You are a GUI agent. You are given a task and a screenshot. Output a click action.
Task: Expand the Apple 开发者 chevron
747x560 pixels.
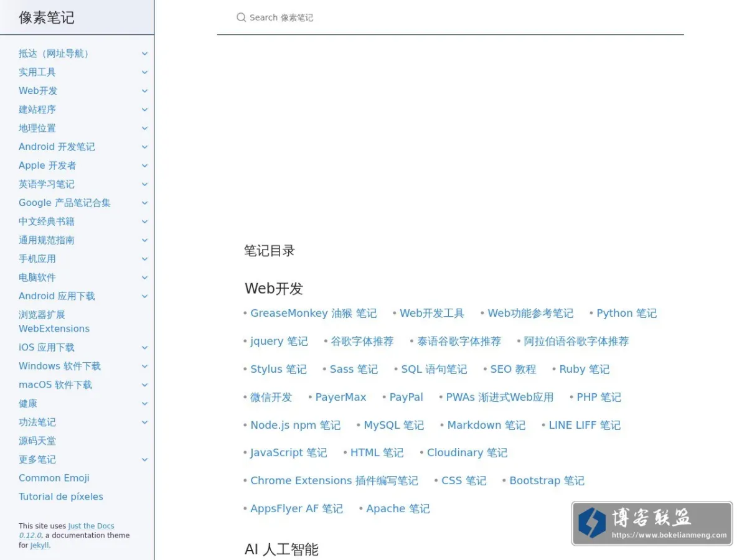point(144,166)
